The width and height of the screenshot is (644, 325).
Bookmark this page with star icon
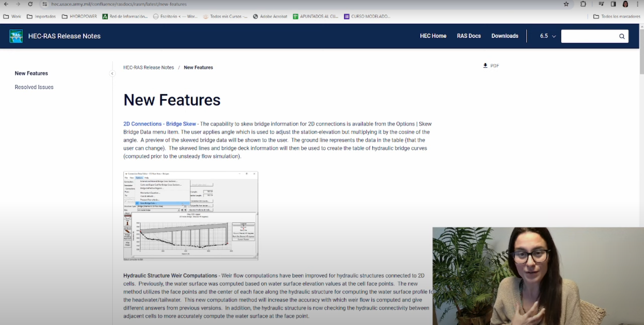point(566,4)
